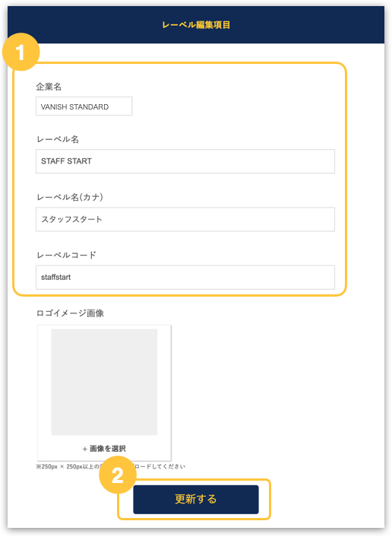
Task: Click the ロゴイメージ画像 label text
Action: 70,313
